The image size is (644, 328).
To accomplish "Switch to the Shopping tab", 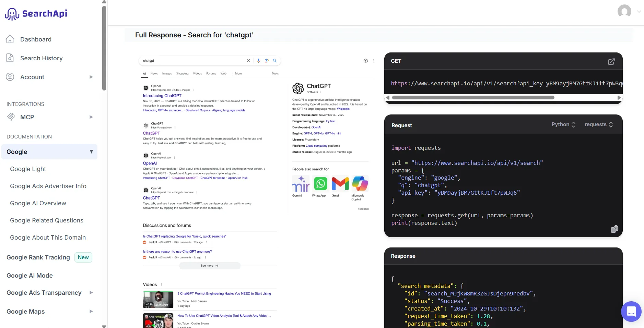I will 182,73.
